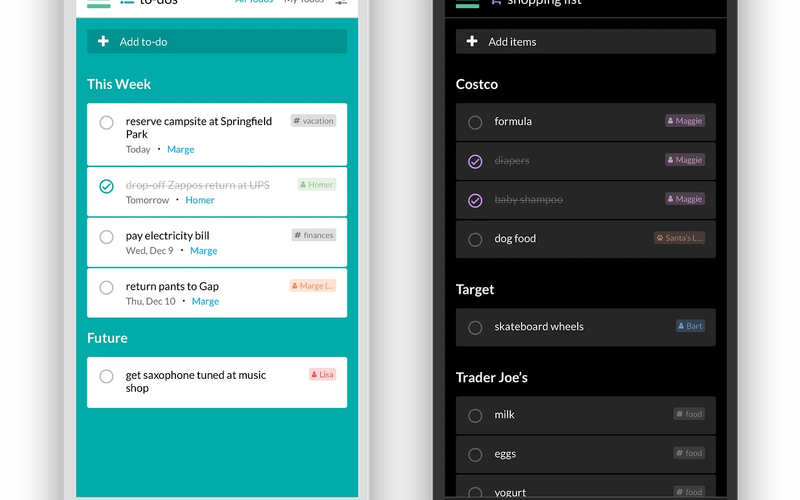This screenshot has height=500, width=800.
Task: Click the blue Bart person tag
Action: click(x=690, y=326)
